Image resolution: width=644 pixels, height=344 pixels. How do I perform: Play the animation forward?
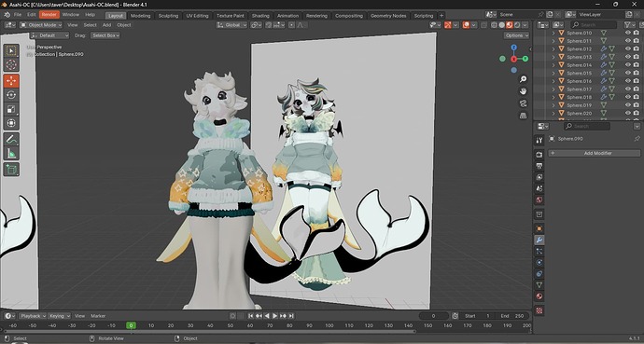[275, 316]
